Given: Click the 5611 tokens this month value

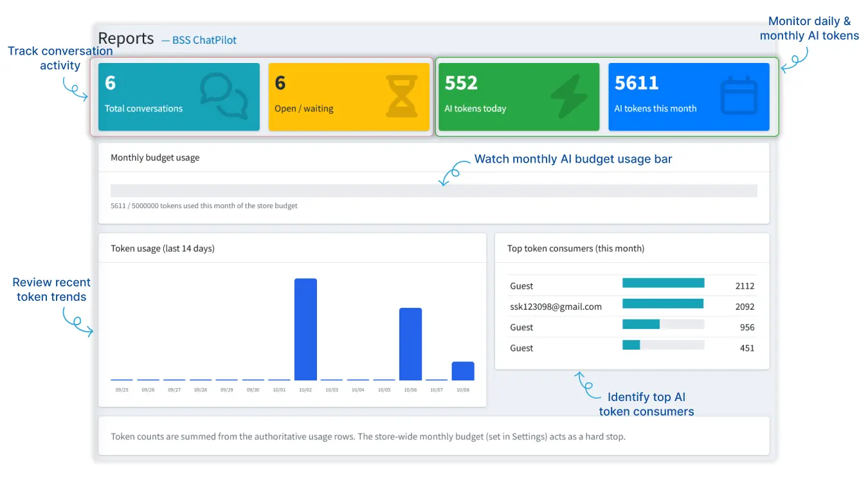Looking at the screenshot, I should (x=637, y=83).
